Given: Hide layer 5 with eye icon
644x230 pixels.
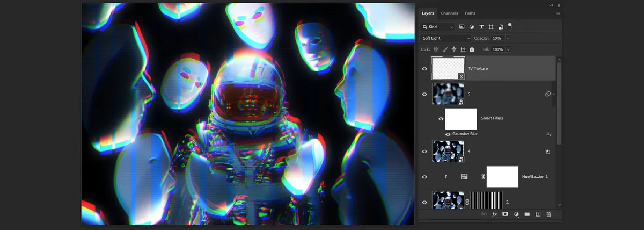Looking at the screenshot, I should pyautogui.click(x=425, y=94).
